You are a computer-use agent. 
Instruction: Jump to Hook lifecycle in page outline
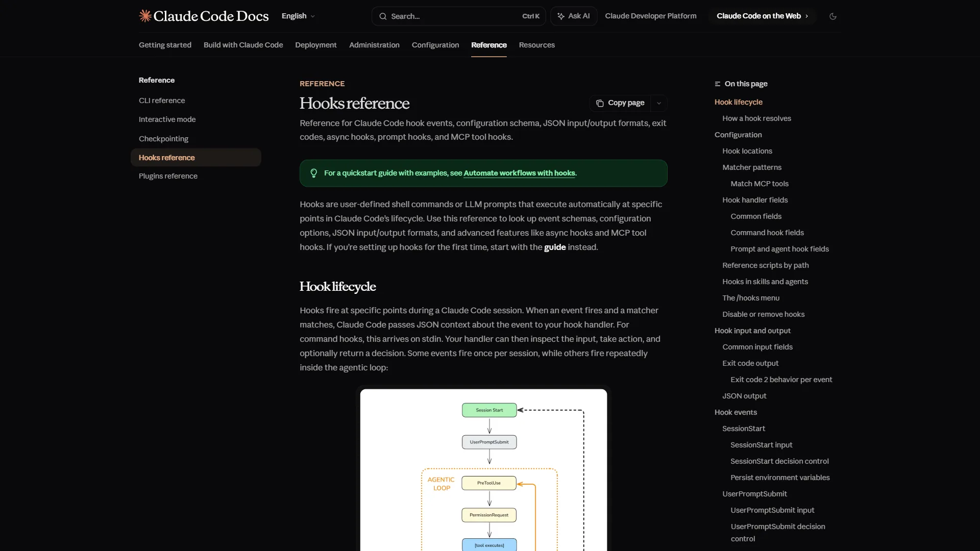point(739,102)
